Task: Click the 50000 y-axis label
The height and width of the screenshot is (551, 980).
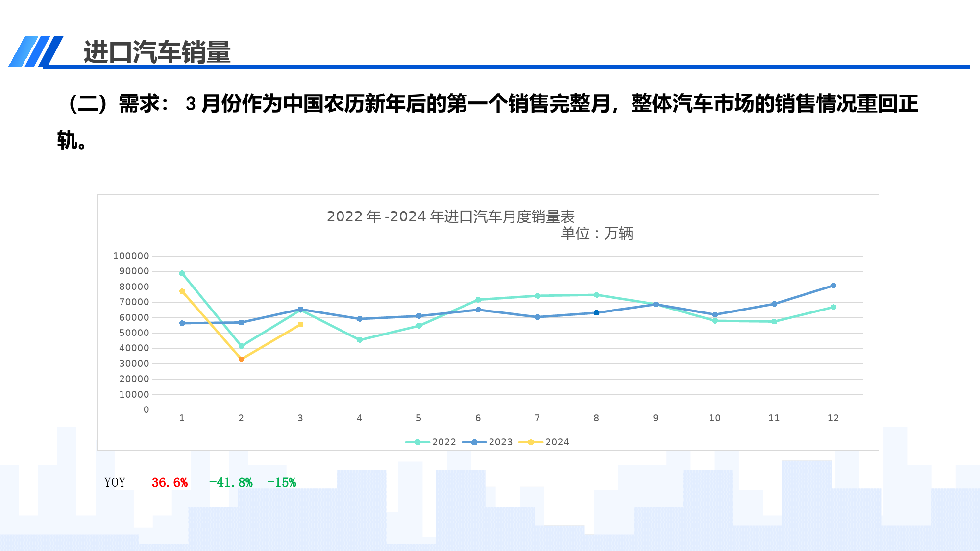Action: [x=134, y=333]
